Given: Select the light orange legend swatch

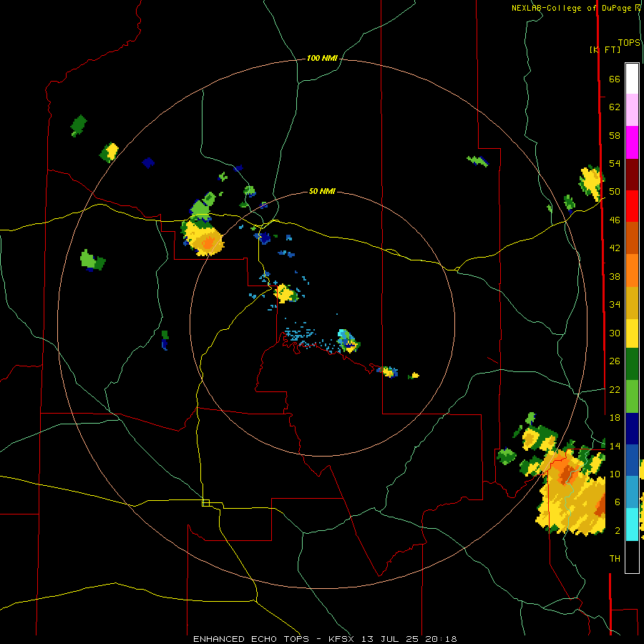Looking at the screenshot, I should click(632, 270).
